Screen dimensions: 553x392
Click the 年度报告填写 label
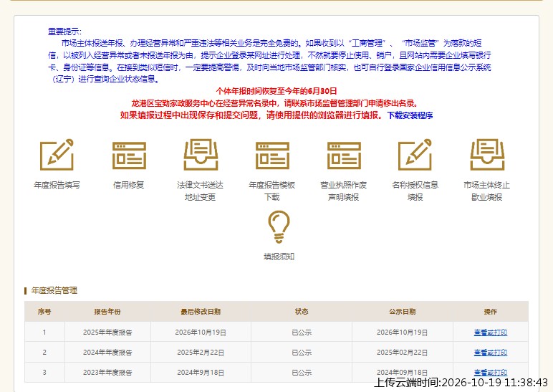tap(57, 185)
